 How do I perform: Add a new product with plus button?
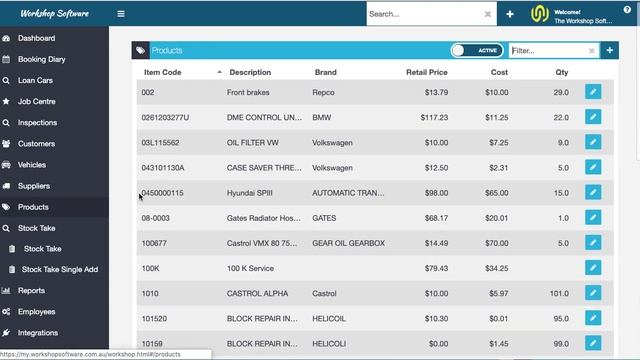click(609, 50)
